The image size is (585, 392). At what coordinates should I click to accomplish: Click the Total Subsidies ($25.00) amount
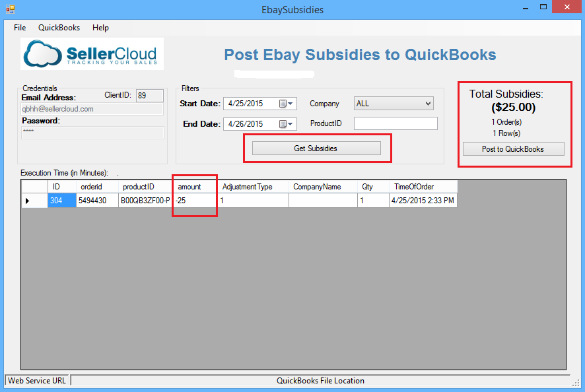click(x=514, y=108)
